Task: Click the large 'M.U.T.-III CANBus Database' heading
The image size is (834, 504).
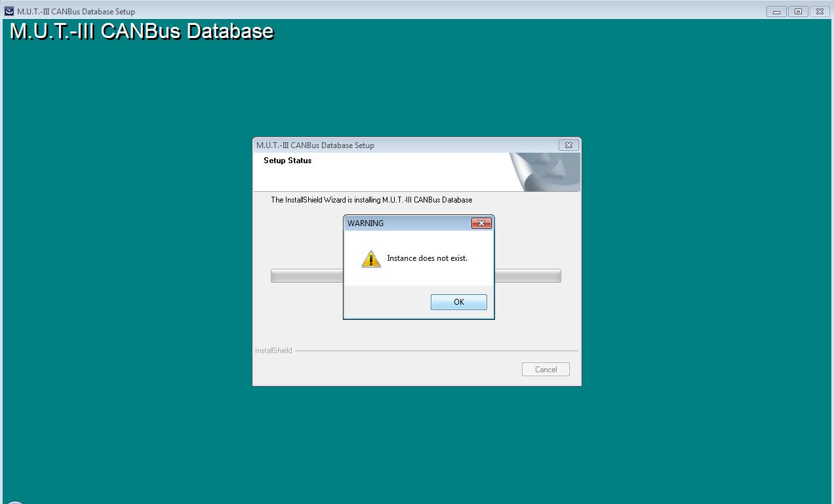Action: point(142,31)
